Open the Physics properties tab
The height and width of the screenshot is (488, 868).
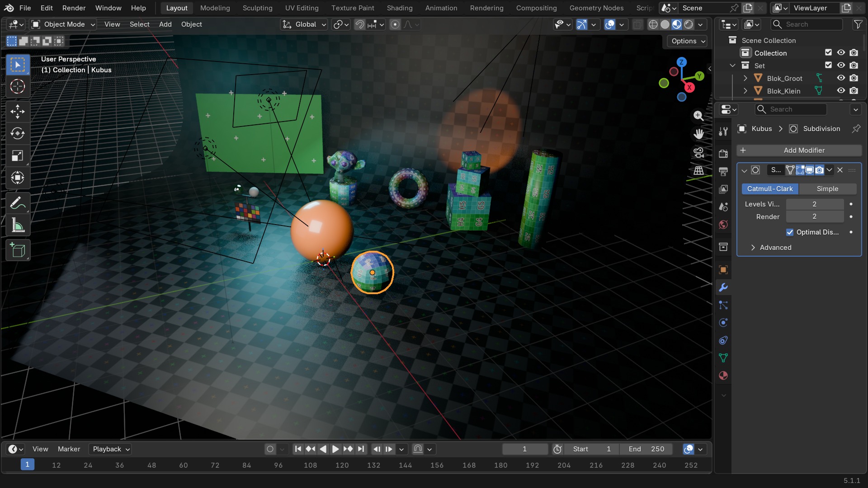723,323
